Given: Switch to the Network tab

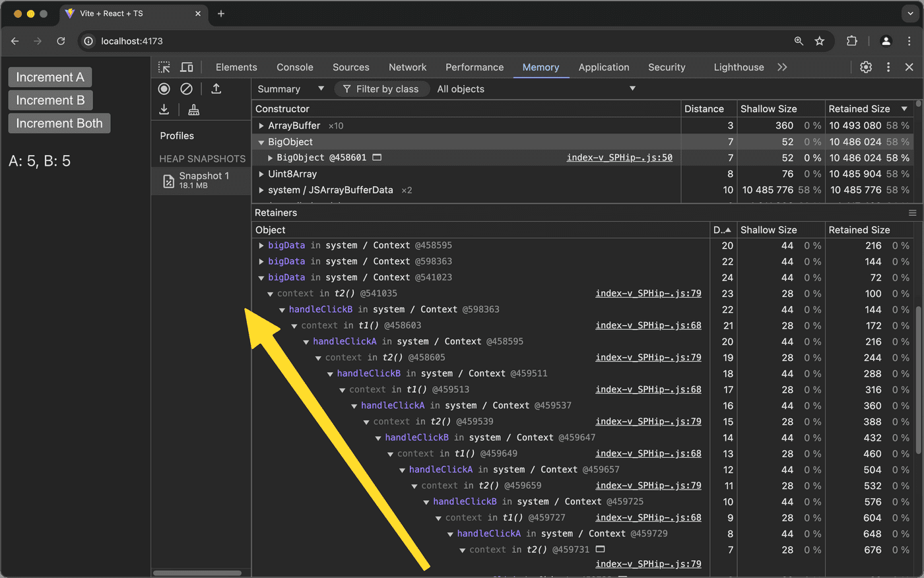Looking at the screenshot, I should click(407, 67).
